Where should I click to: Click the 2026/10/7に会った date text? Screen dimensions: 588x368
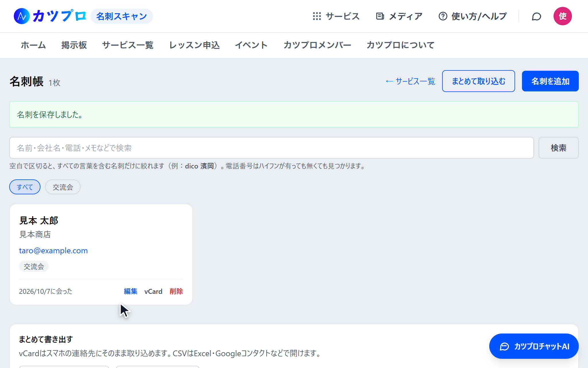46,291
